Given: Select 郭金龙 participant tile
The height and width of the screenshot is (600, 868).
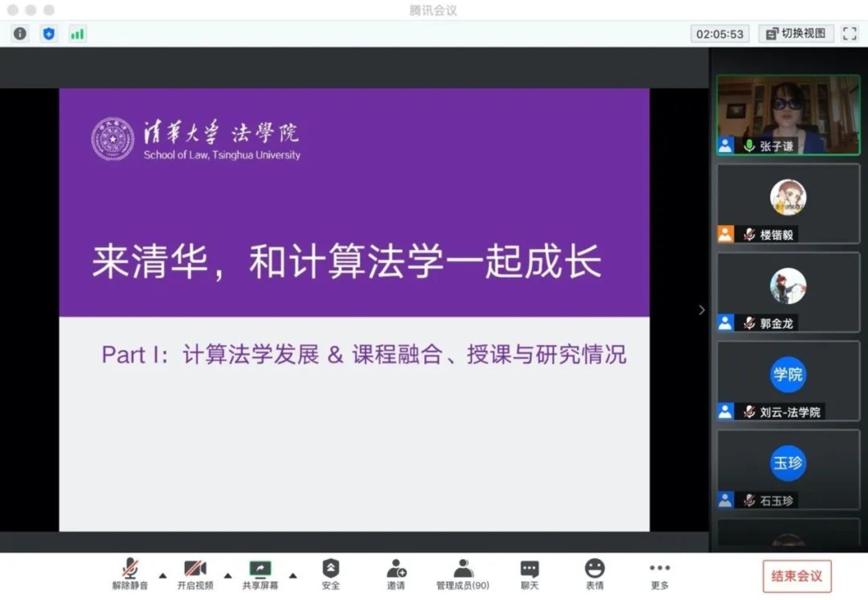Looking at the screenshot, I should (788, 292).
